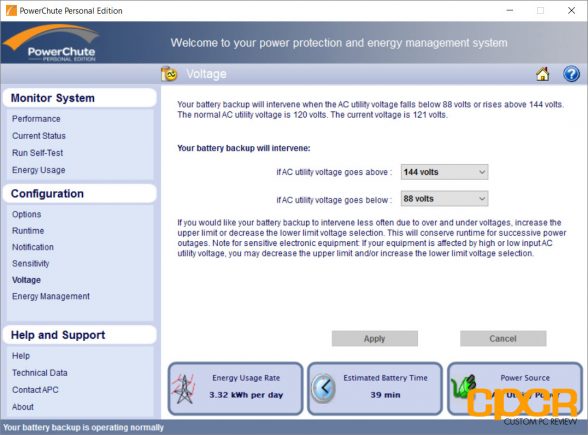Select Energy Management in Configuration
The image size is (588, 435).
(51, 296)
